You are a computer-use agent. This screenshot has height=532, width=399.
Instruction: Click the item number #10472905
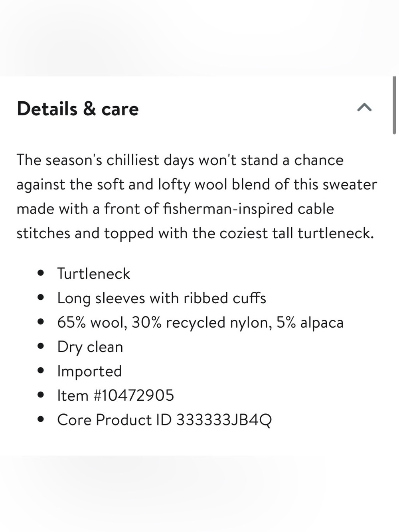click(x=134, y=396)
